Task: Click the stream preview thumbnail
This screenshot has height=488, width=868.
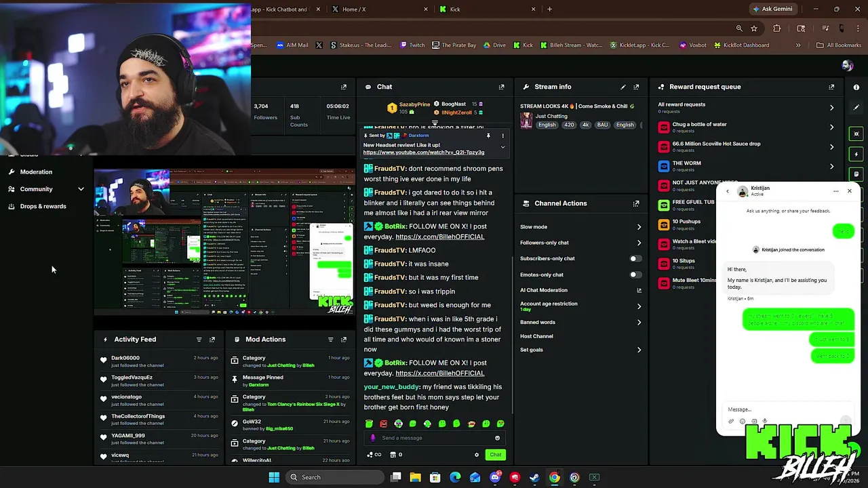Action: click(224, 242)
